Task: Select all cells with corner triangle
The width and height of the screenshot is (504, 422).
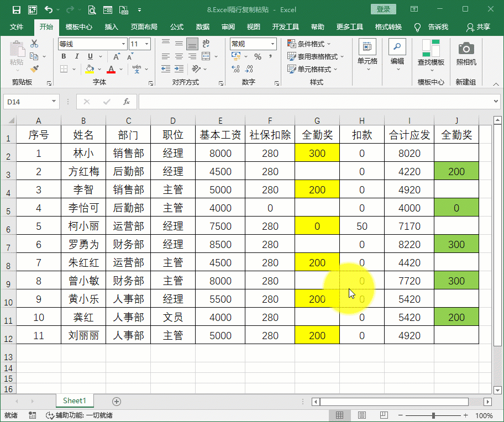Action: (11, 121)
